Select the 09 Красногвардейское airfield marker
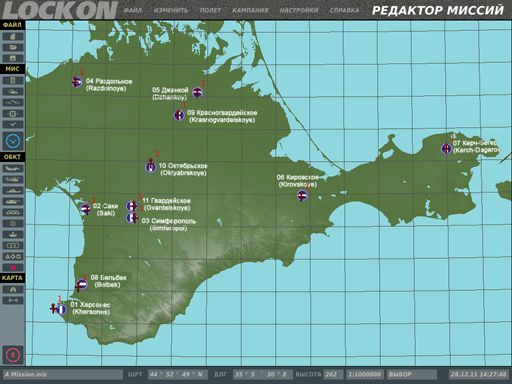 [x=179, y=115]
